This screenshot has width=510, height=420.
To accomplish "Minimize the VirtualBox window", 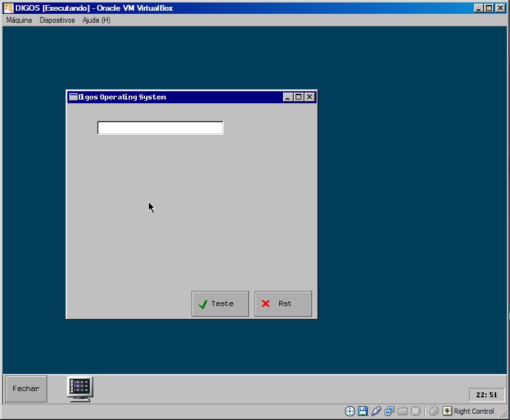I will coord(478,8).
